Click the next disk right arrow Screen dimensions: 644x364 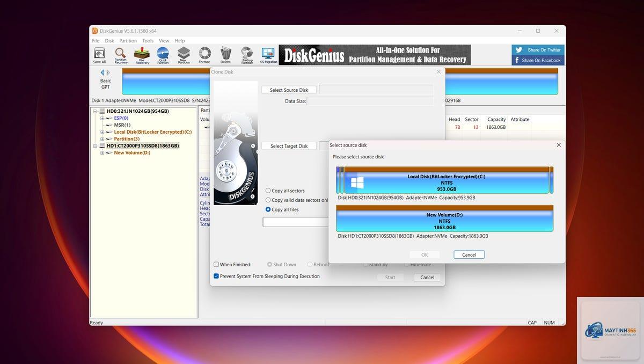pyautogui.click(x=108, y=72)
